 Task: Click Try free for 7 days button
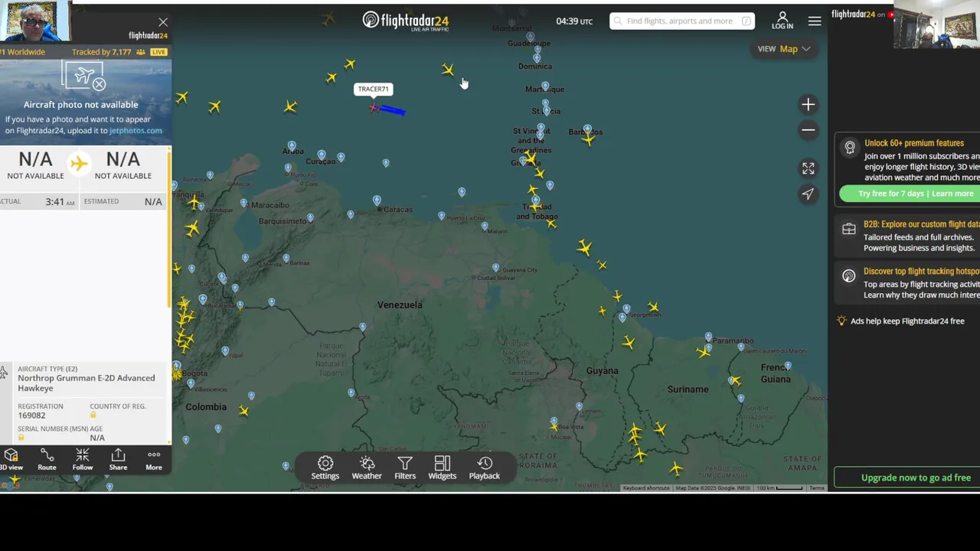tap(910, 194)
